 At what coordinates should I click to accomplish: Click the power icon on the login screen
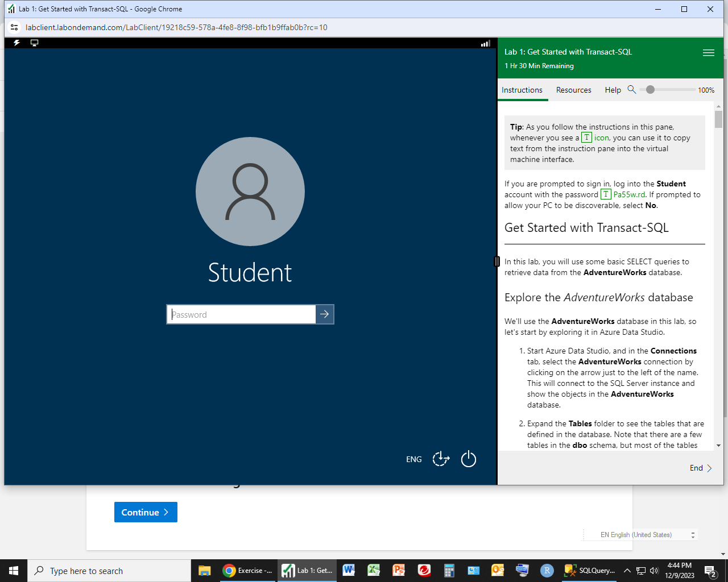tap(468, 459)
